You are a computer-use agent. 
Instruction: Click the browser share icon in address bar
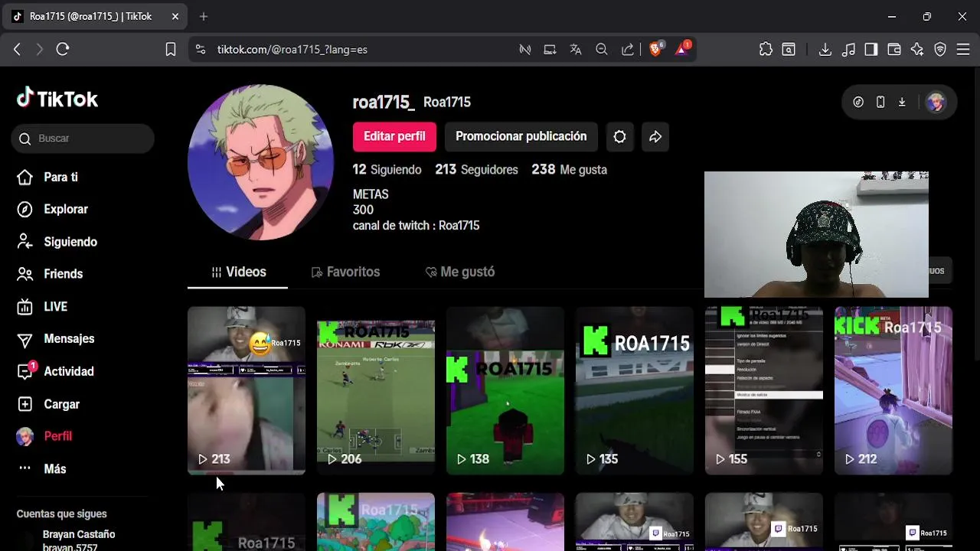coord(628,49)
